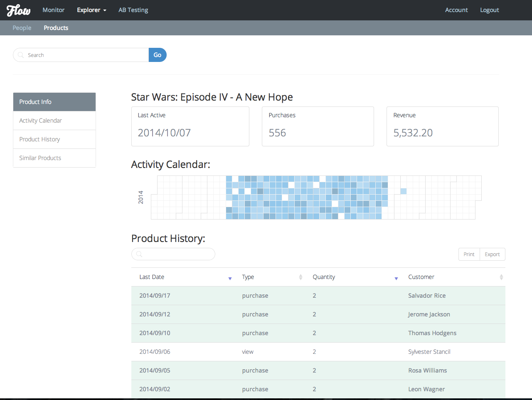Jump to Activity Calendar in sidebar
This screenshot has height=400, width=532.
pyautogui.click(x=54, y=121)
